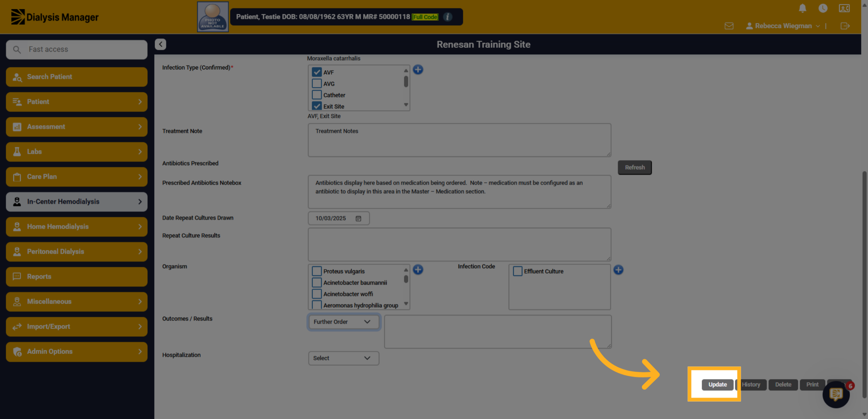Check Acinetobacter baumannii organism

(317, 282)
